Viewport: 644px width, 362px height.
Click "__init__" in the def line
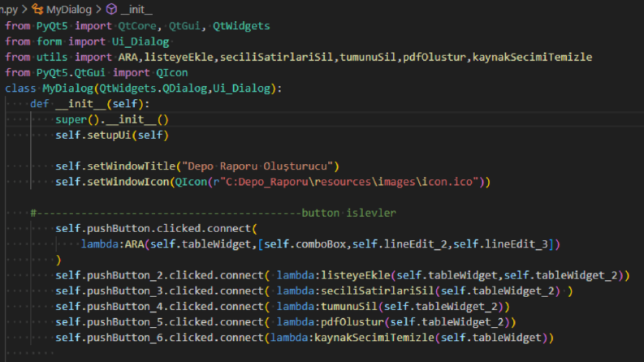coord(80,104)
